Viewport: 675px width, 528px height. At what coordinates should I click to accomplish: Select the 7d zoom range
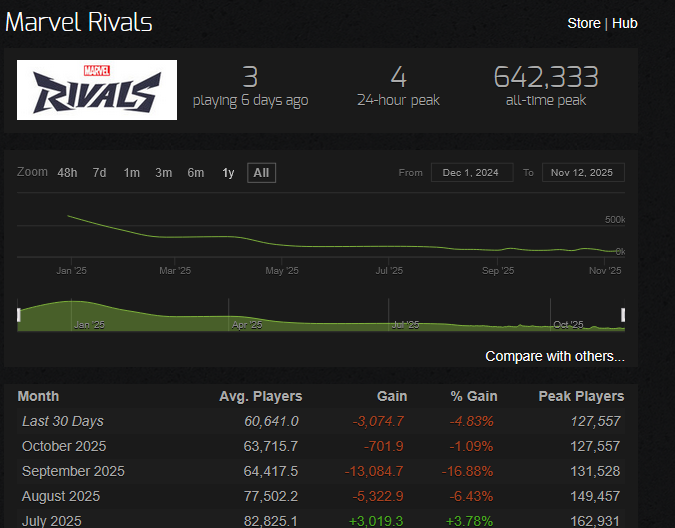[x=99, y=173]
